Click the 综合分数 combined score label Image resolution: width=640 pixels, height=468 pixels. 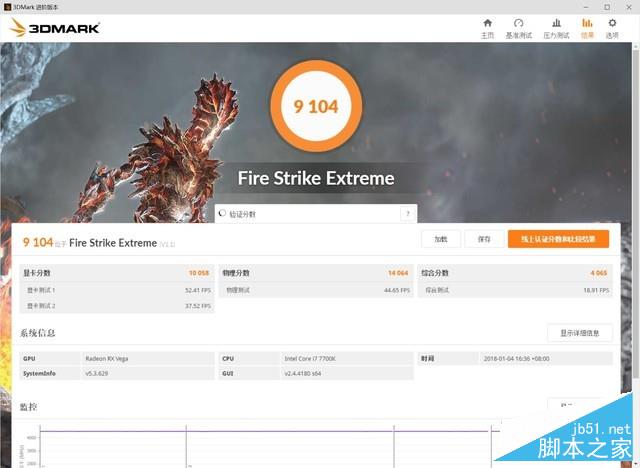(435, 273)
